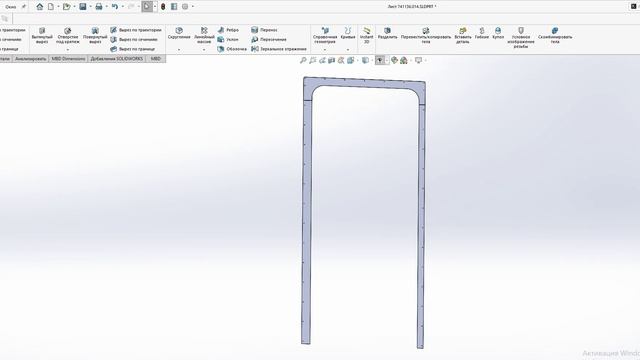The image size is (640, 360).
Task: Select the Повернутый вырез tool
Action: pyautogui.click(x=95, y=36)
